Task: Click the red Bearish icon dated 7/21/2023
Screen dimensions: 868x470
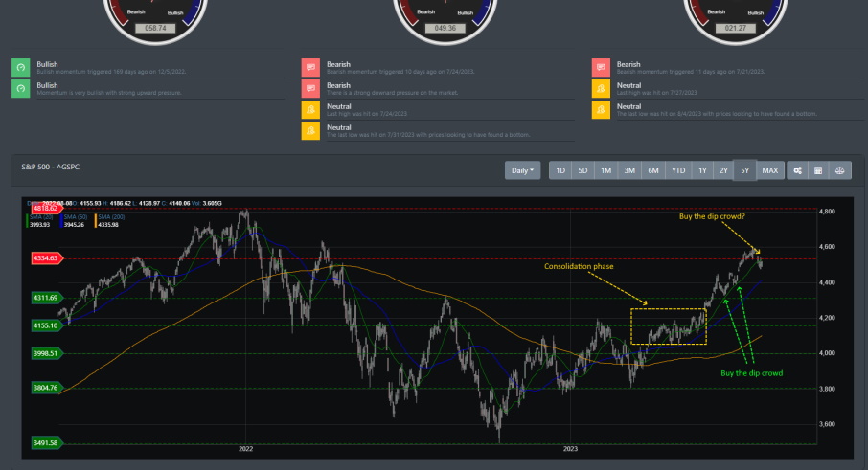Action: click(x=601, y=67)
